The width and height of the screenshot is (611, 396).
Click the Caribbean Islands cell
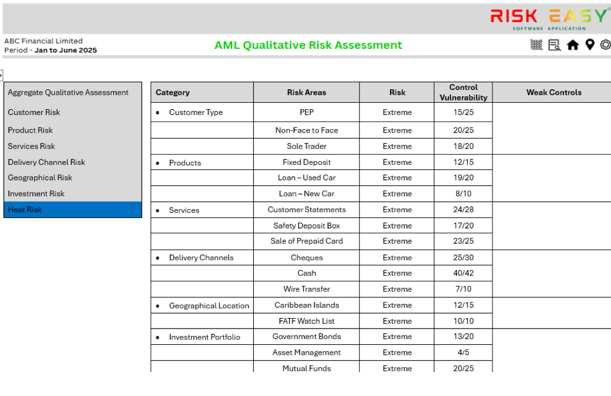click(x=306, y=305)
